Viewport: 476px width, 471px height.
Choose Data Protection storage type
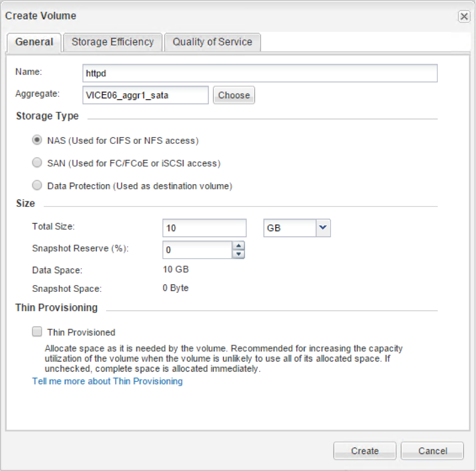[x=37, y=186]
